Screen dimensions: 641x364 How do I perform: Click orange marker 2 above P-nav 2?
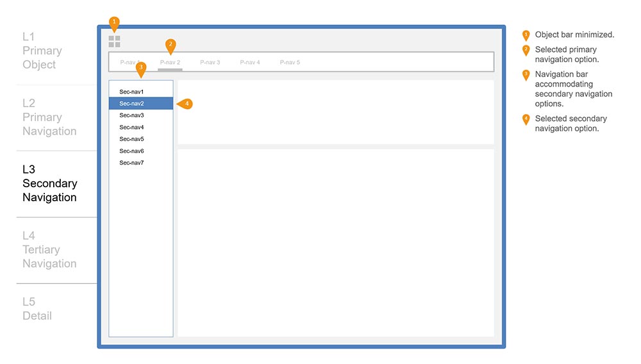pyautogui.click(x=170, y=45)
